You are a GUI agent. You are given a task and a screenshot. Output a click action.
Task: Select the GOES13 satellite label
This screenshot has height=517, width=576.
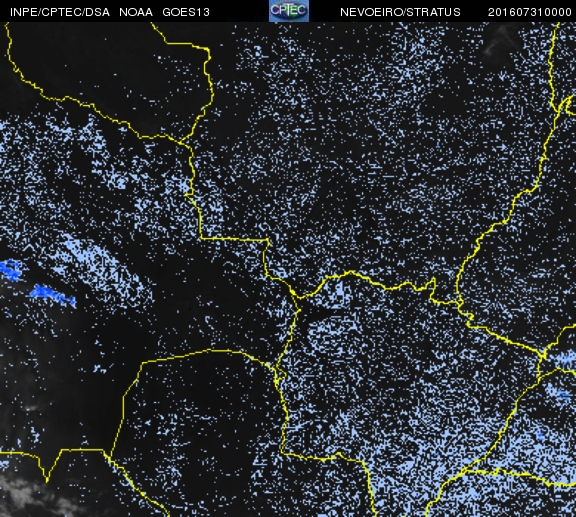186,12
